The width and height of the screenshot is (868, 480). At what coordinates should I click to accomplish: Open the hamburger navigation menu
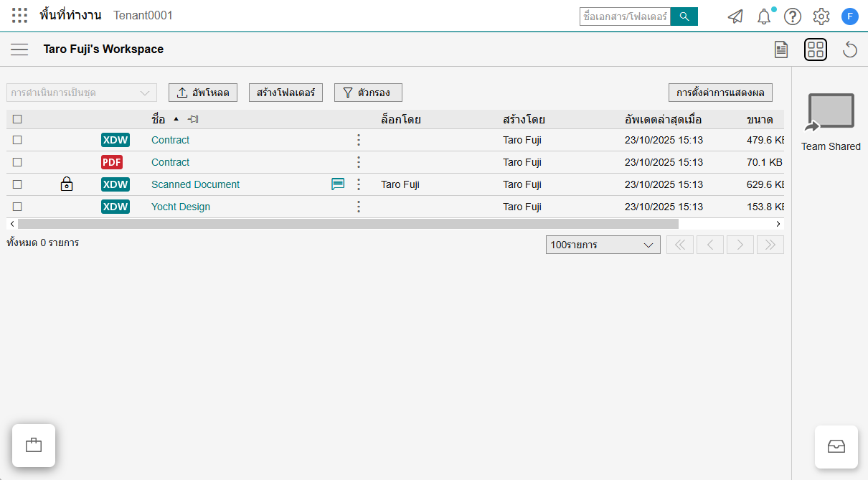point(19,50)
